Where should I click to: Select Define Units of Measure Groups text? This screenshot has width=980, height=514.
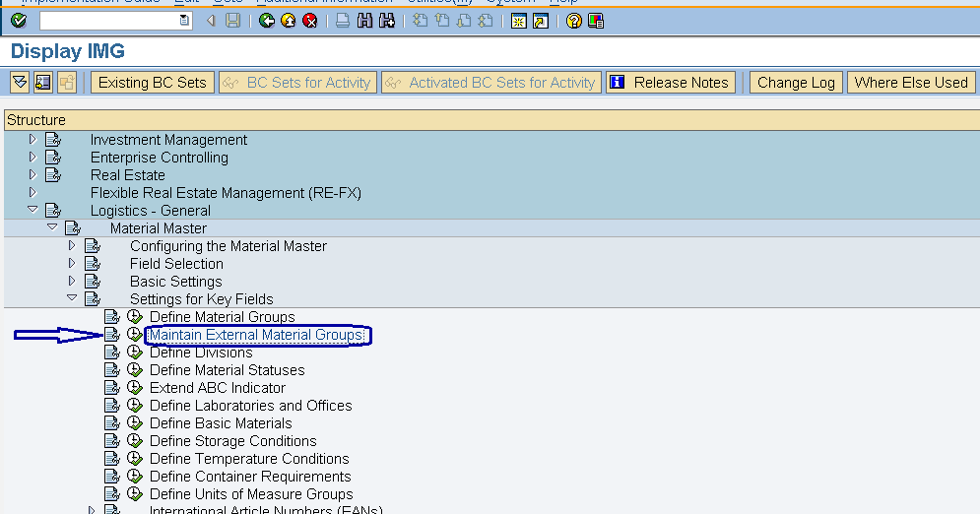tap(251, 494)
